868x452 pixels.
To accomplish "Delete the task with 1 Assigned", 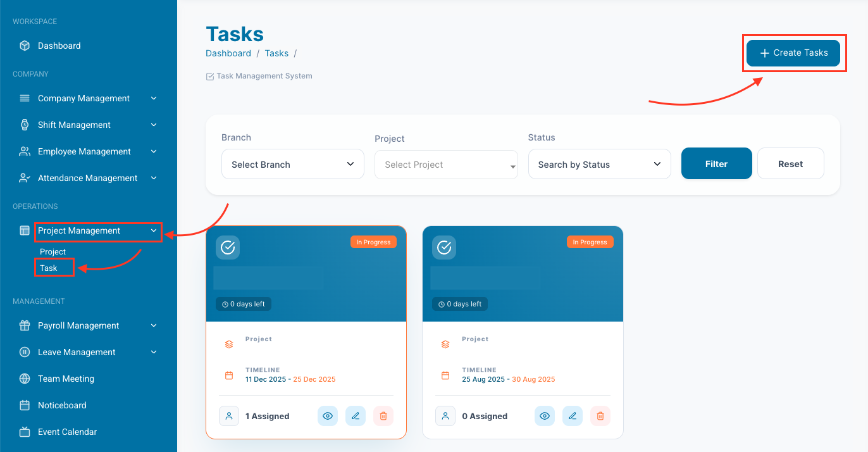I will click(x=383, y=416).
